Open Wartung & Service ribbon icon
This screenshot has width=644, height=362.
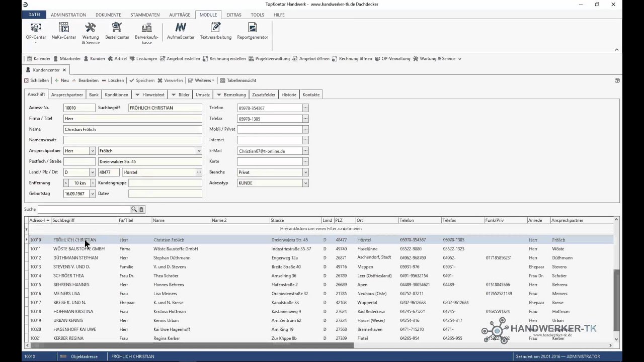click(91, 33)
